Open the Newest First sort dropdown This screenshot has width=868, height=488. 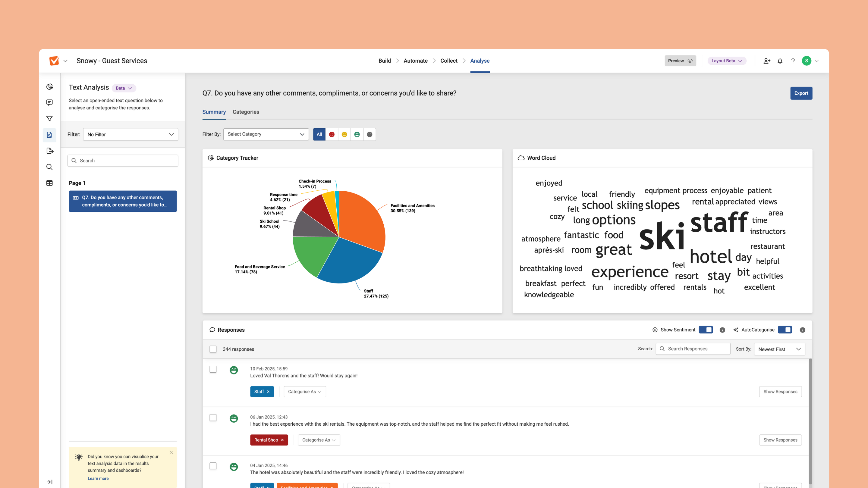[x=779, y=349]
